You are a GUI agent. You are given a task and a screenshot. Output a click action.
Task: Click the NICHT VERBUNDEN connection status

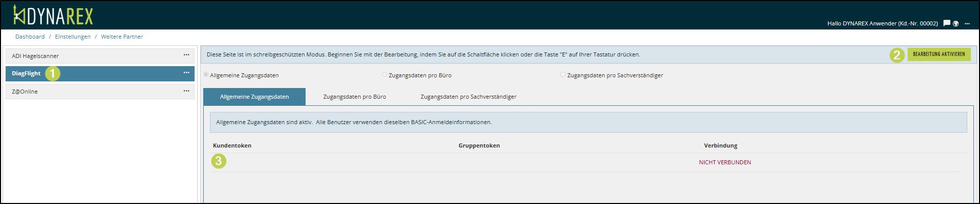click(725, 162)
